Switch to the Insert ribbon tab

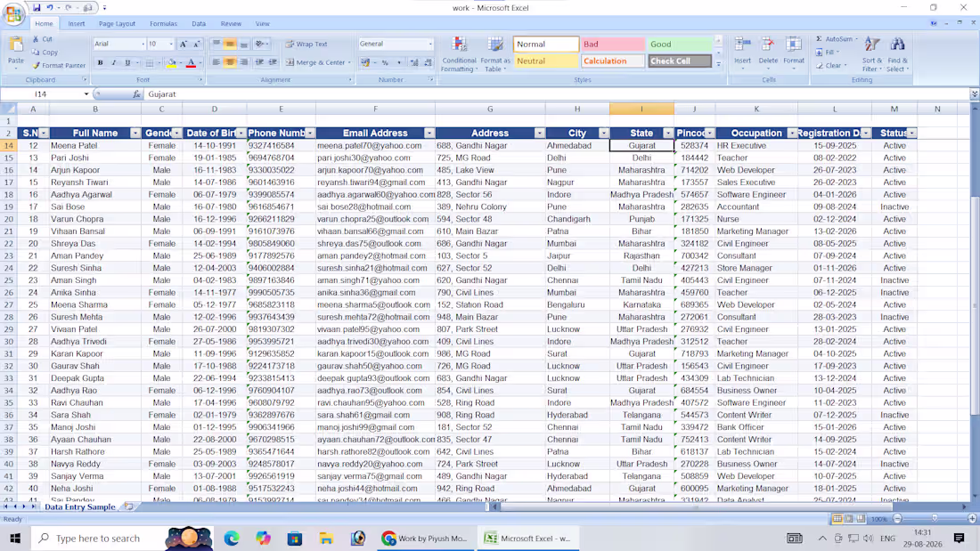tap(77, 24)
